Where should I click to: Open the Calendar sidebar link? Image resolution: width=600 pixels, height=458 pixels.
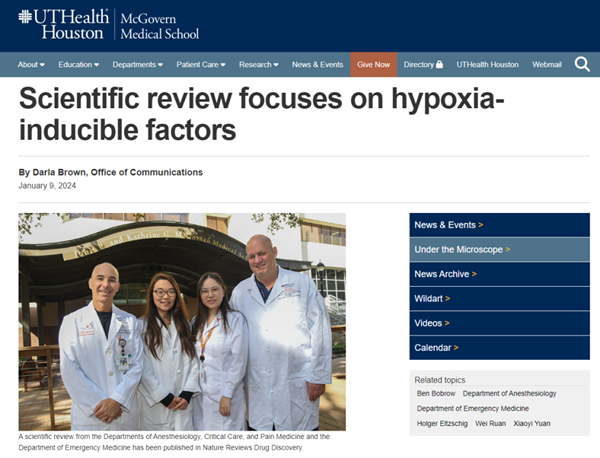(x=436, y=347)
